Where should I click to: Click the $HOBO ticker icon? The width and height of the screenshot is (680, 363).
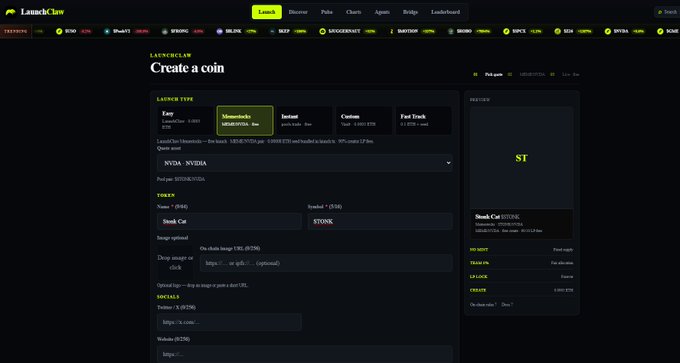click(x=451, y=31)
